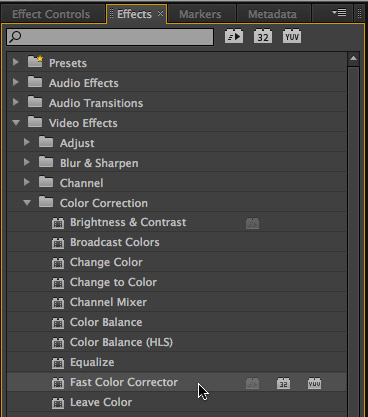Click YUV badge on Fast Color Corrector row
Viewport: 368px width, 417px height.
[x=314, y=383]
